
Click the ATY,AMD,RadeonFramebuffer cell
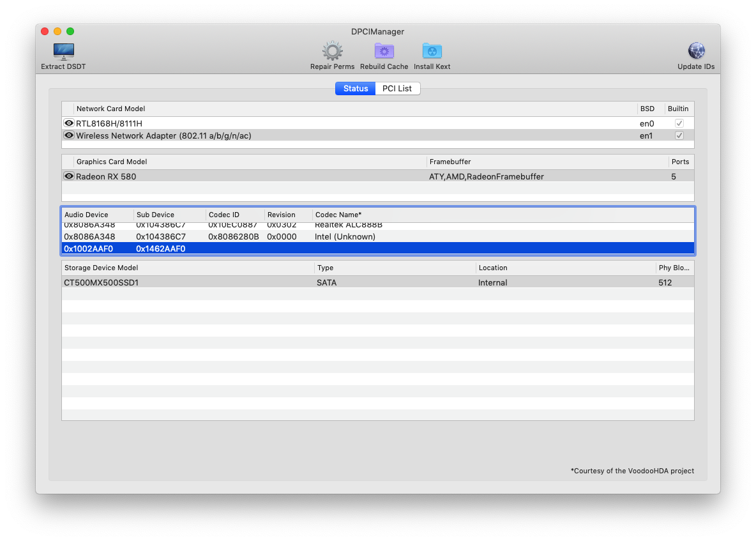point(486,176)
